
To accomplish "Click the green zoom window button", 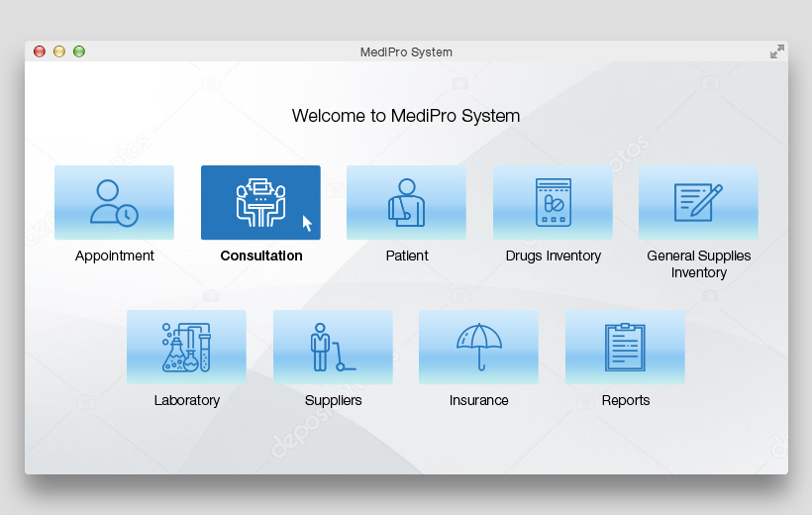I will pos(78,51).
